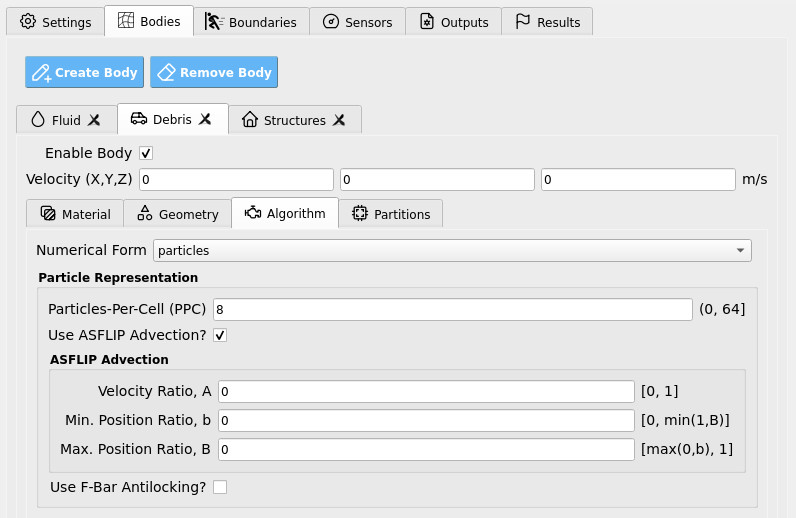The image size is (796, 518).
Task: Expand the Numerical Form dropdown
Action: point(452,250)
